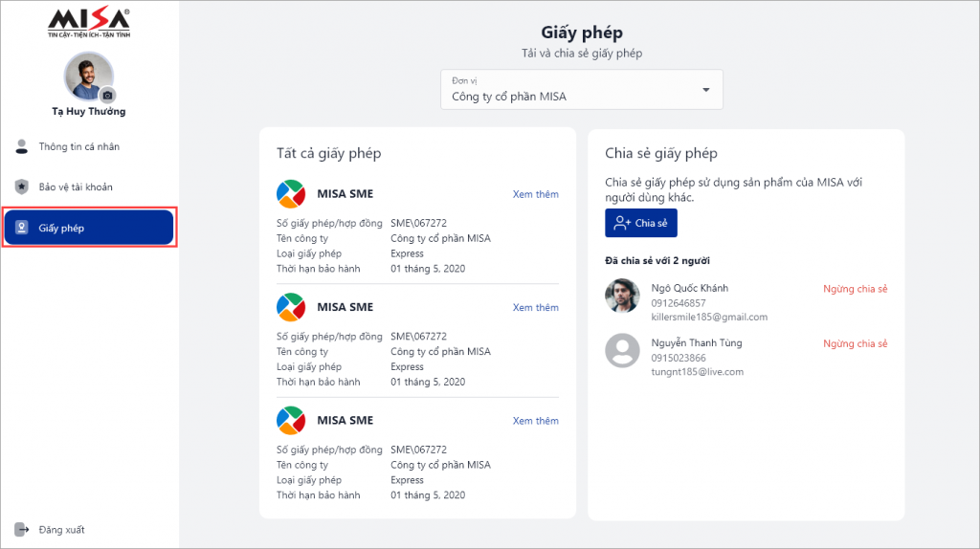Stop sharing with Nguyễn Thanh Tùng
The image size is (980, 549).
(855, 343)
